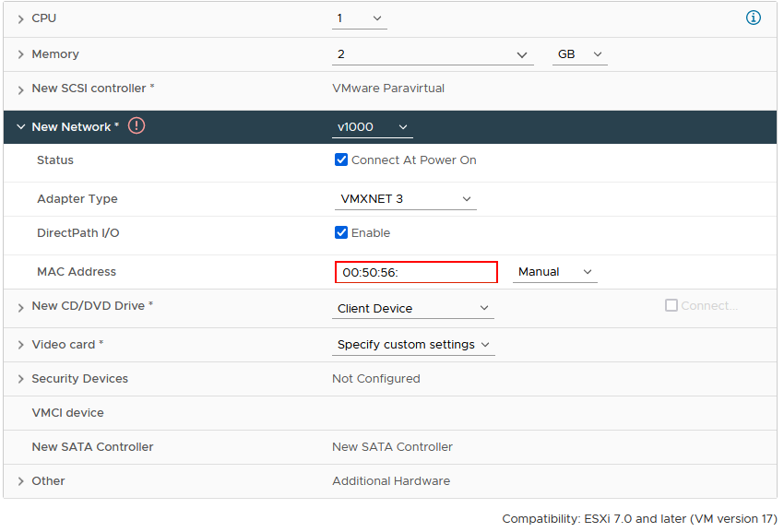
Task: Open the MAC address Manual mode dropdown
Action: (554, 272)
